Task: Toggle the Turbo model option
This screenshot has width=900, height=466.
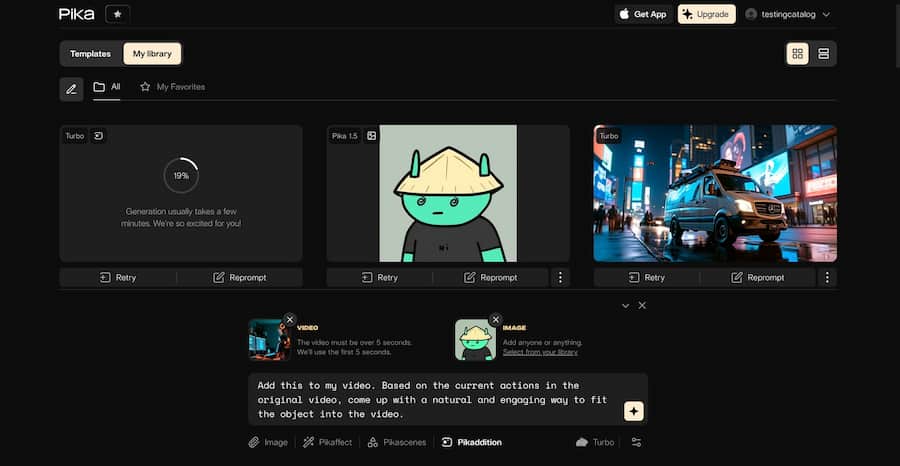Action: [x=595, y=442]
